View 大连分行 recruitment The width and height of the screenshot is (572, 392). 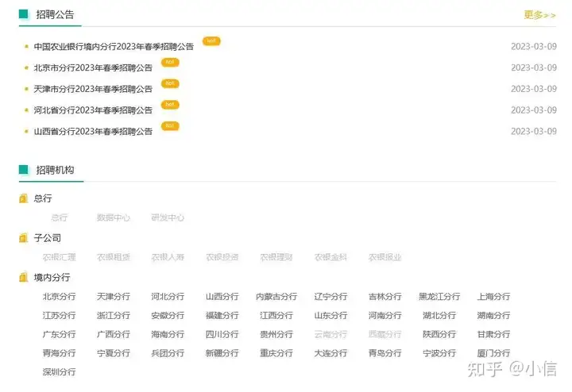(x=330, y=353)
